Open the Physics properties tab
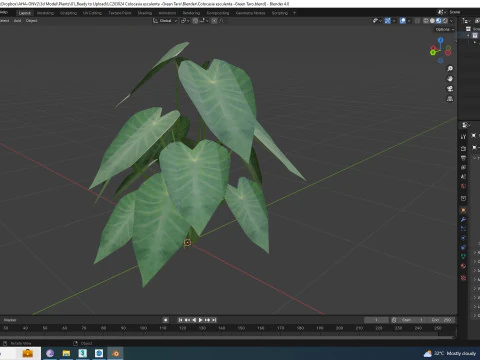The height and width of the screenshot is (360, 480). click(463, 238)
